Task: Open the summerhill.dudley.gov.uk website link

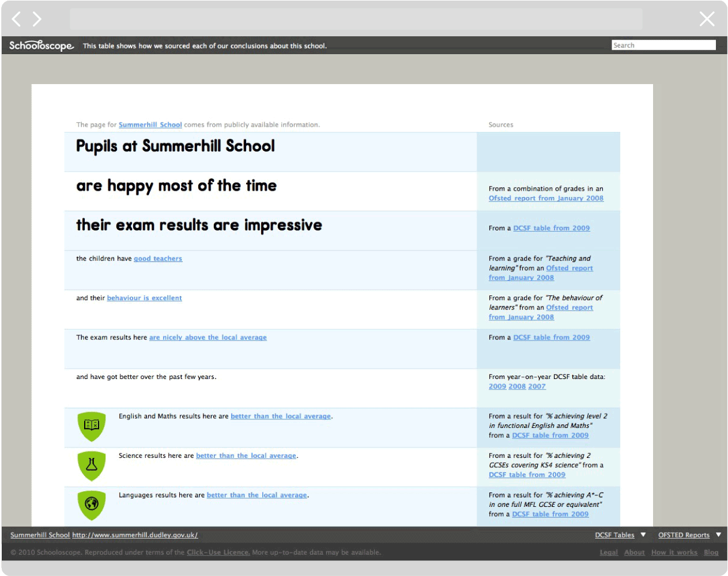Action: click(135, 535)
